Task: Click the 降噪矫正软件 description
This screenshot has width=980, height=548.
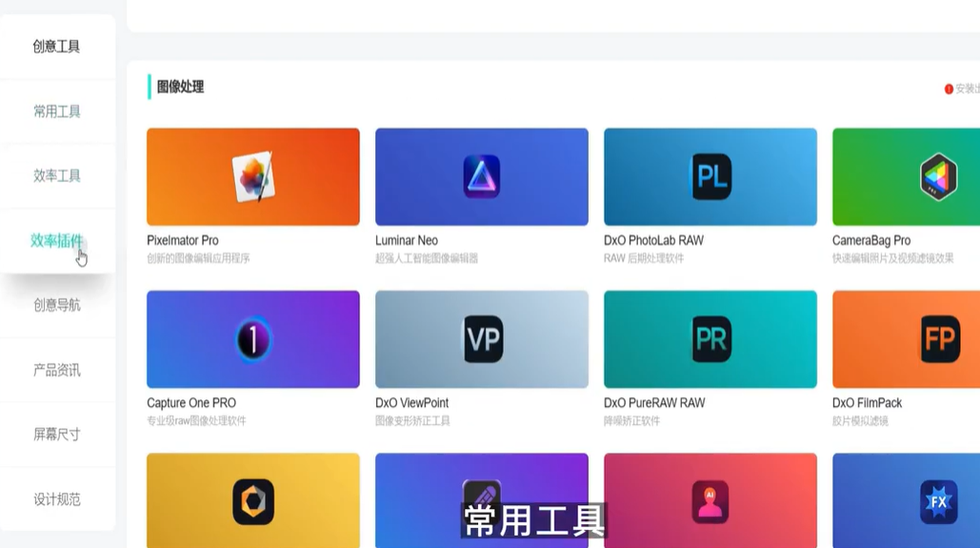Action: [x=631, y=421]
